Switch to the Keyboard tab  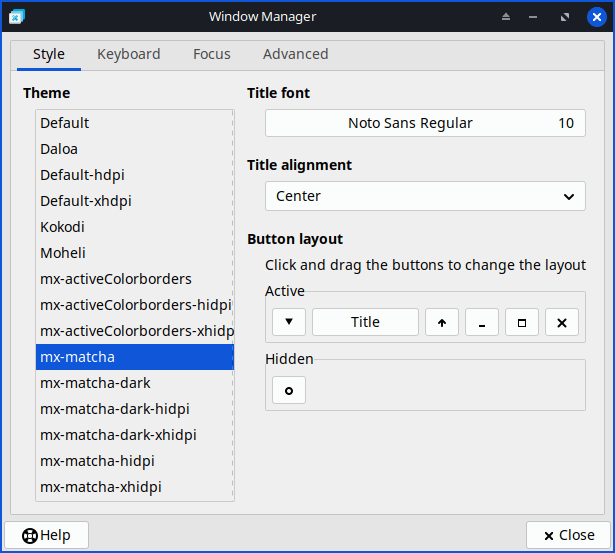click(128, 54)
